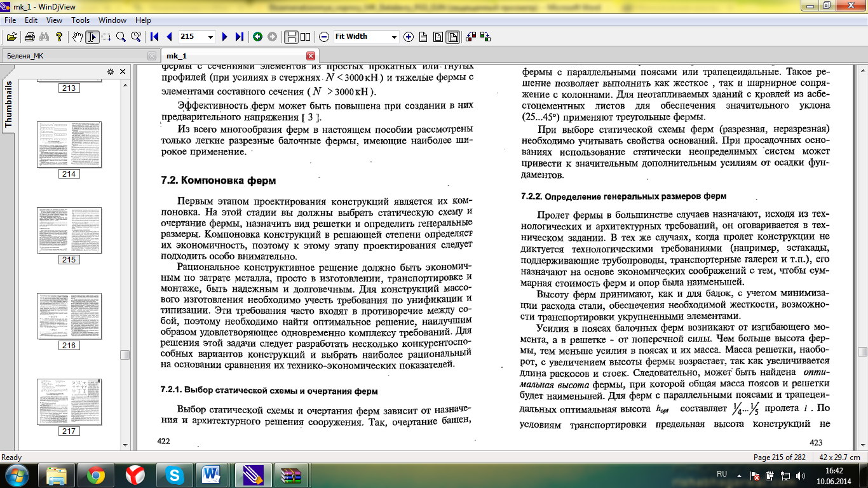Jump to the last page
Screen dimensions: 868x488
click(x=239, y=37)
